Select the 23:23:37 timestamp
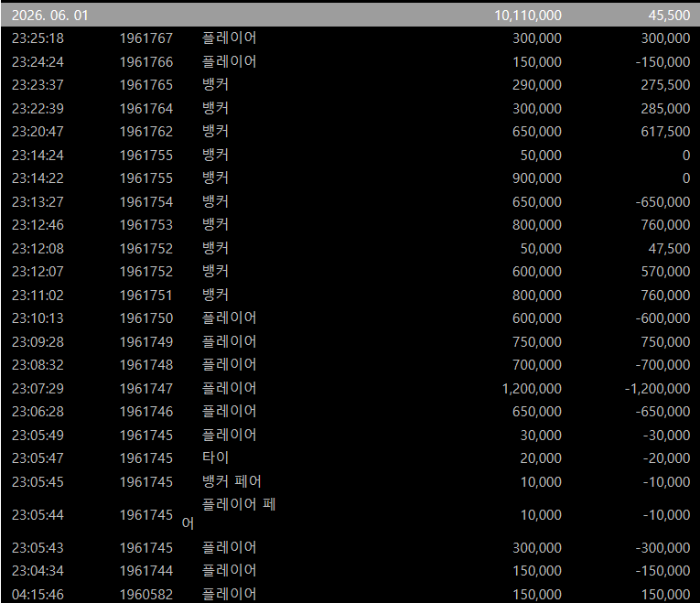The width and height of the screenshot is (700, 603). [38, 85]
